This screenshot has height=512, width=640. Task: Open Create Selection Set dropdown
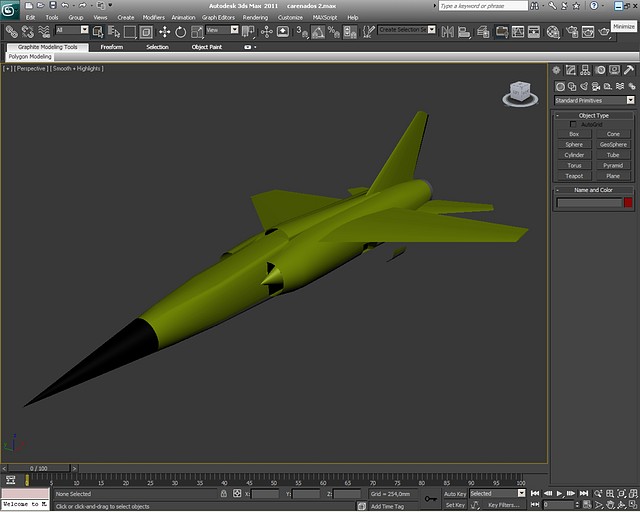(407, 30)
